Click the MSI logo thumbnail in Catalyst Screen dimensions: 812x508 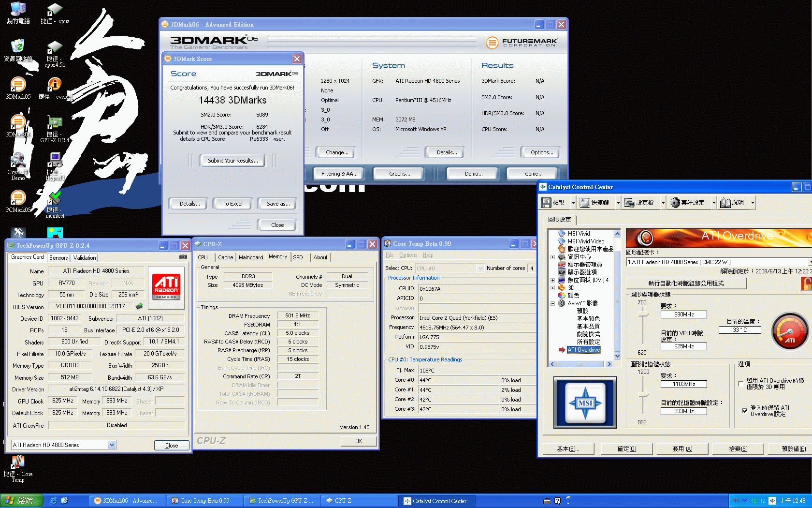tap(585, 403)
